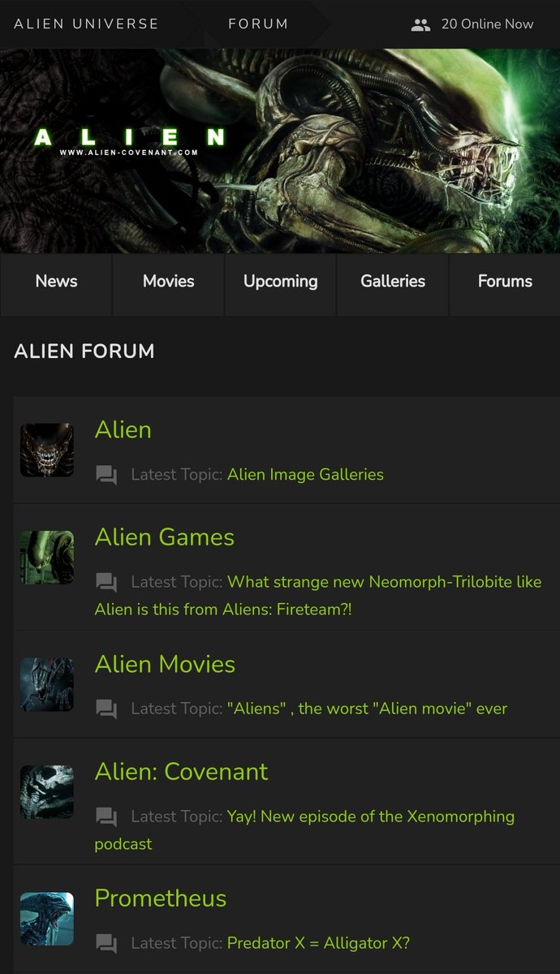Click chat bubble icon in Alien: Covenant row

tap(106, 817)
